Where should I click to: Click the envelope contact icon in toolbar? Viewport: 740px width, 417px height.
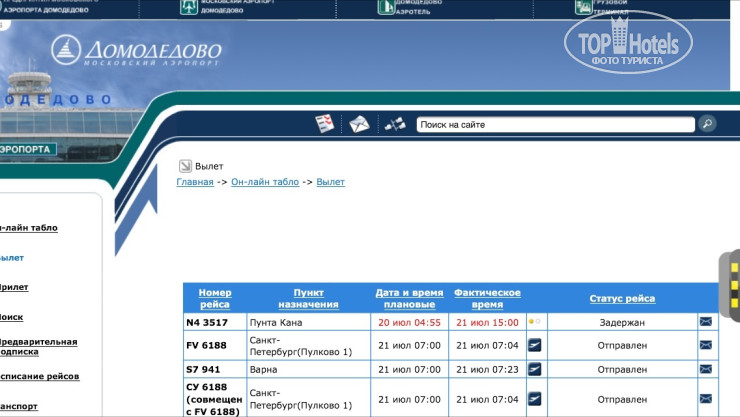(x=359, y=124)
